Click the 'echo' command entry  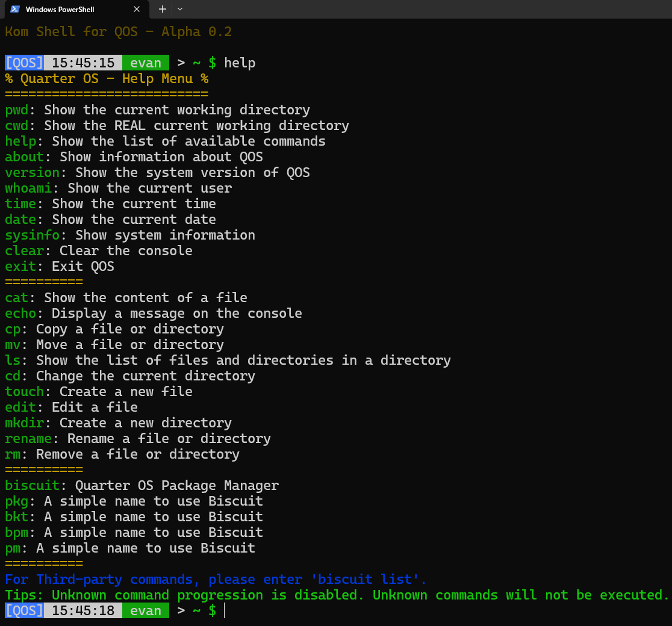coord(154,313)
